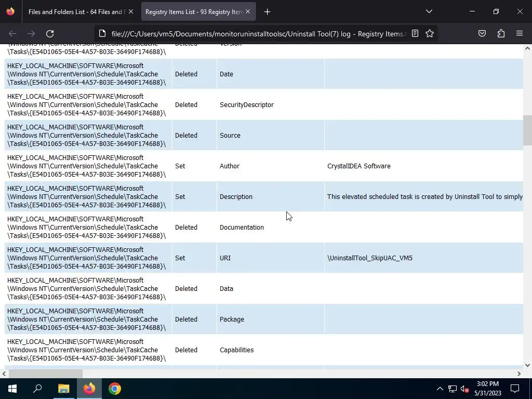Viewport: 532px width, 399px height.
Task: Click the horizontal scrollbar thumb
Action: coord(46,374)
